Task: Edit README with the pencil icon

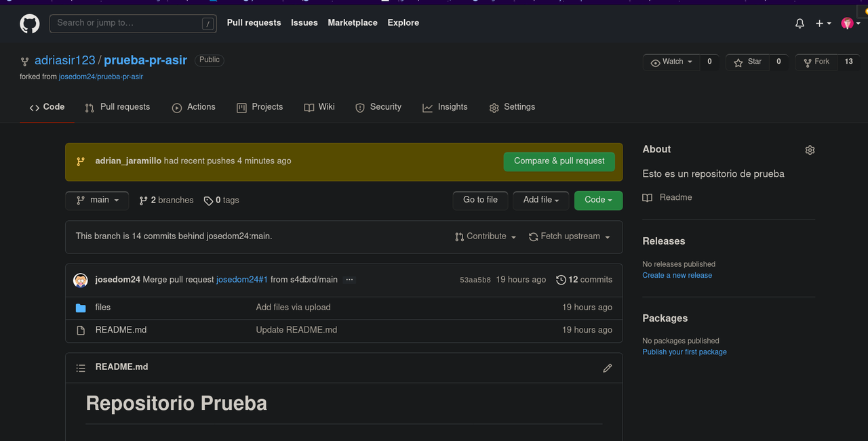Action: point(607,368)
